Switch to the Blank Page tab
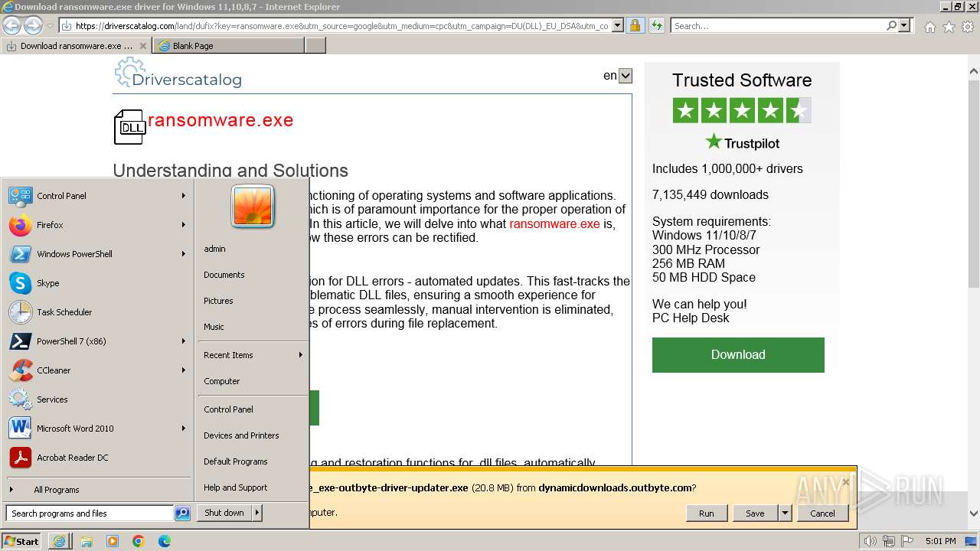This screenshot has width=980, height=551. pos(228,46)
